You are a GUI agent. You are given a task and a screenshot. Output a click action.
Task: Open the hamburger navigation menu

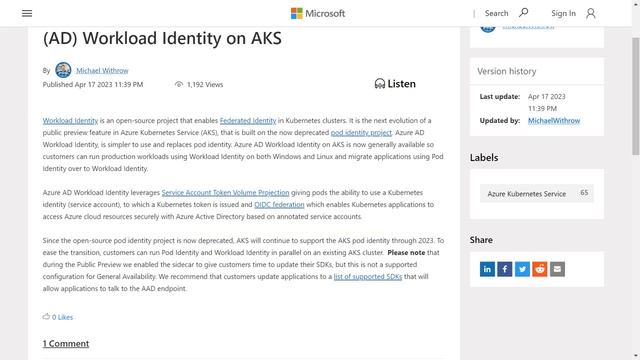pos(27,13)
